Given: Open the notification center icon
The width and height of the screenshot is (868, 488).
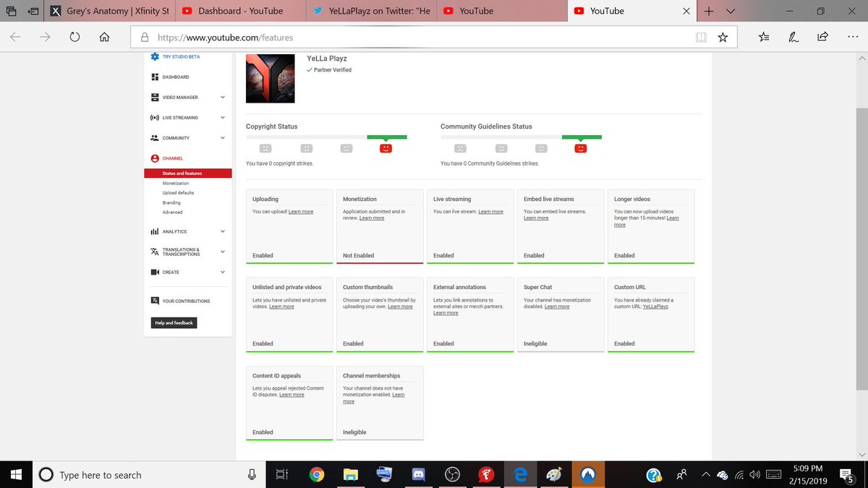Looking at the screenshot, I should coord(848,474).
